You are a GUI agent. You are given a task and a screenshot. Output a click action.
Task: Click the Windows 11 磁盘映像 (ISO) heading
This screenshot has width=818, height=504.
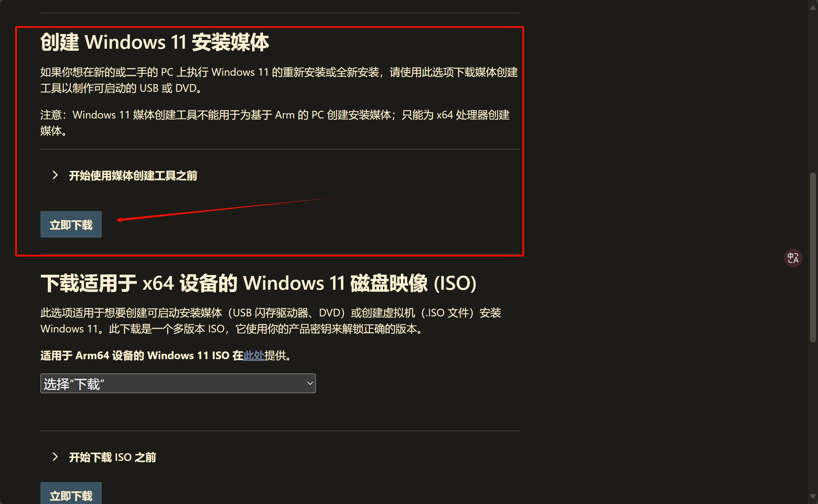(258, 283)
